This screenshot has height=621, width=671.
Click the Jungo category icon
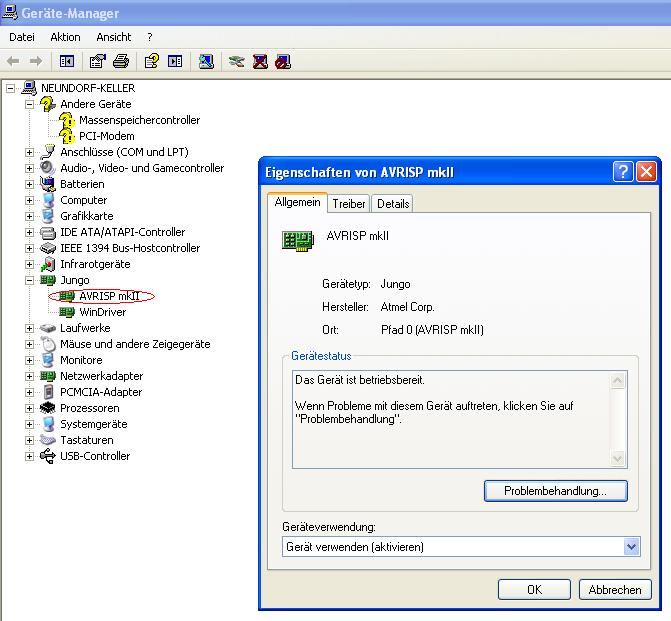48,280
